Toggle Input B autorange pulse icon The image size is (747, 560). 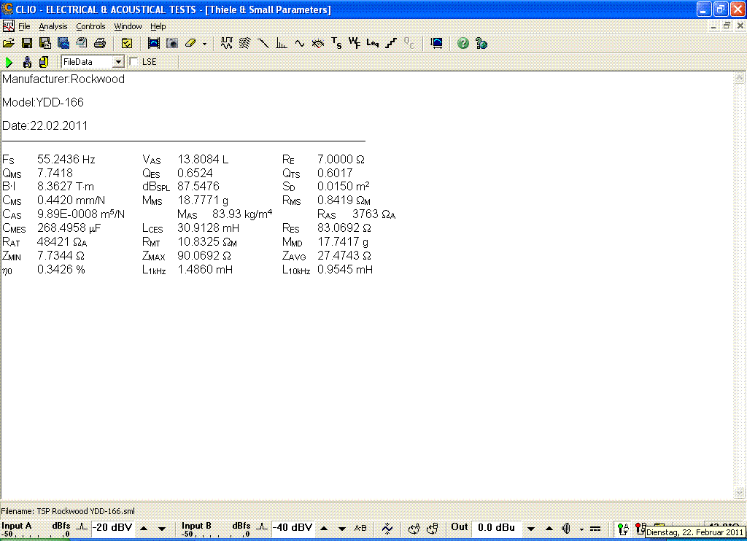(262, 526)
